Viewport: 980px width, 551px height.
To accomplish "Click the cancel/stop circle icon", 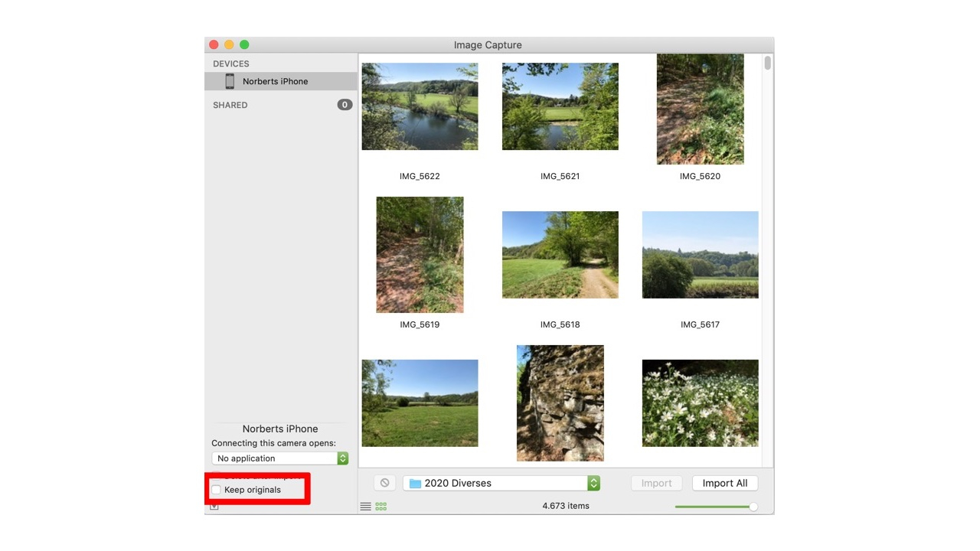I will pyautogui.click(x=384, y=483).
